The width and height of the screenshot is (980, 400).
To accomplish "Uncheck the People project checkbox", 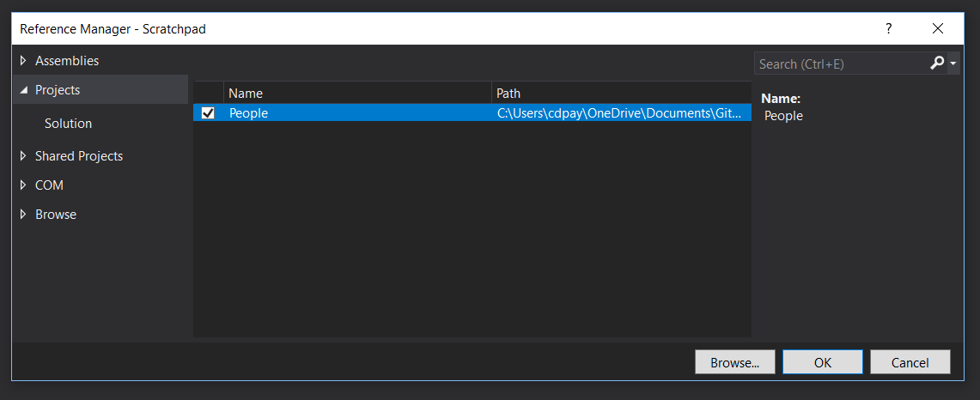I will tap(208, 113).
